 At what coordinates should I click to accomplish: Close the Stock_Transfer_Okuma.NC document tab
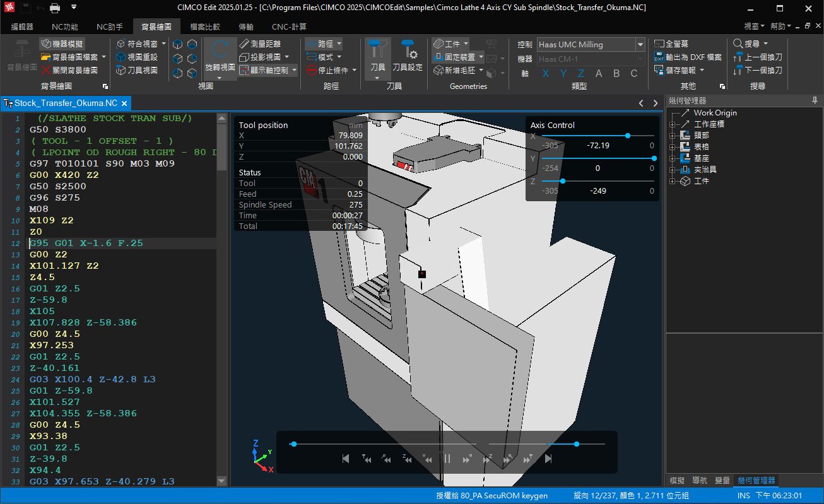point(124,103)
